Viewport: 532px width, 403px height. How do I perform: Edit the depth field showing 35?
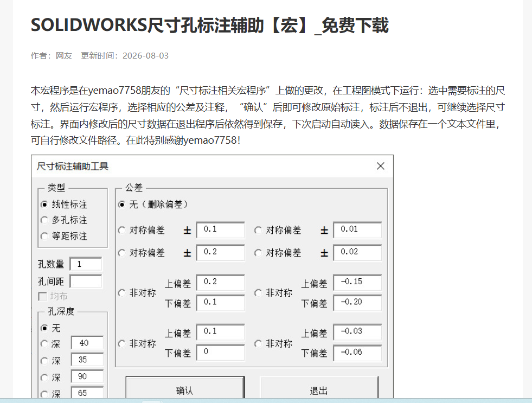point(87,360)
